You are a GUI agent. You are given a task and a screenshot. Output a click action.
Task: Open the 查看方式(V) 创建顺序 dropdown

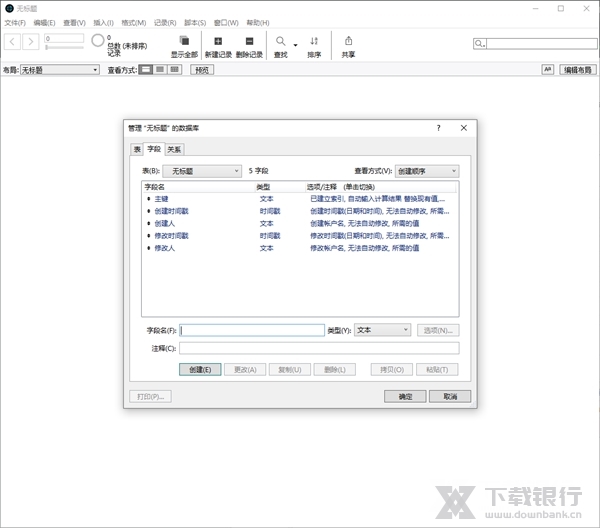(427, 171)
